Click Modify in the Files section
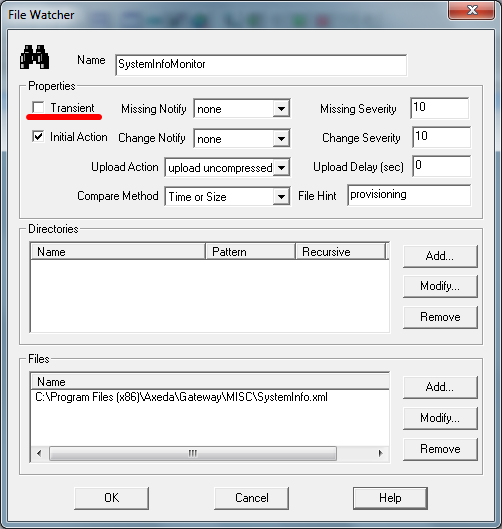502x529 pixels. pyautogui.click(x=440, y=418)
